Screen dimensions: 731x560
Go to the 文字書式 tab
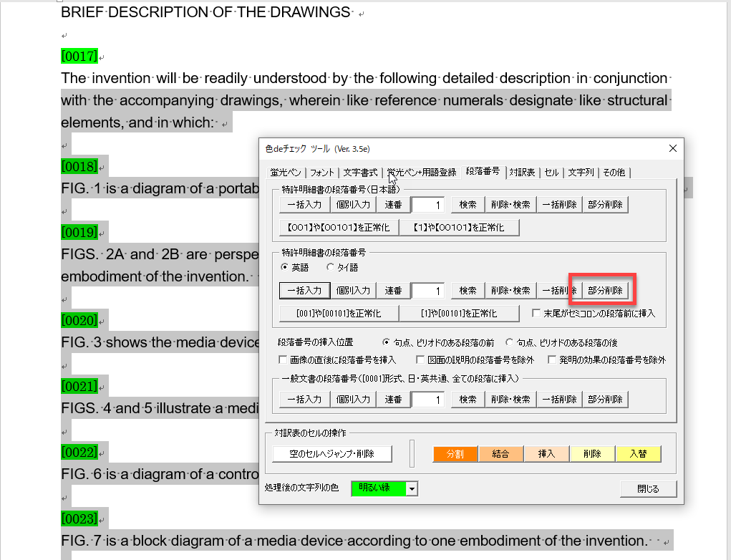pos(360,172)
